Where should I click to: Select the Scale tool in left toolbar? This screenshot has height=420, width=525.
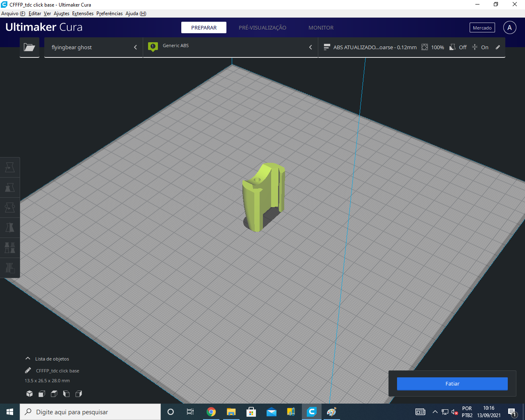(x=10, y=188)
